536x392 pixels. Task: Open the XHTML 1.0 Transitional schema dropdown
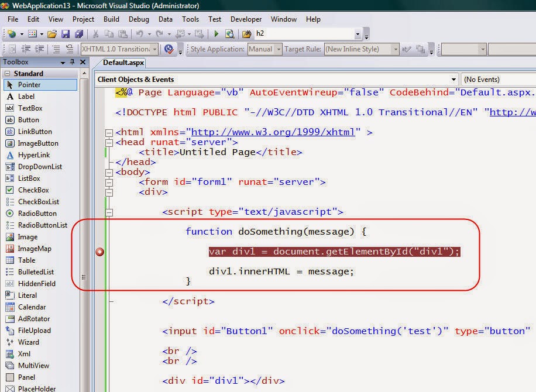click(x=155, y=49)
